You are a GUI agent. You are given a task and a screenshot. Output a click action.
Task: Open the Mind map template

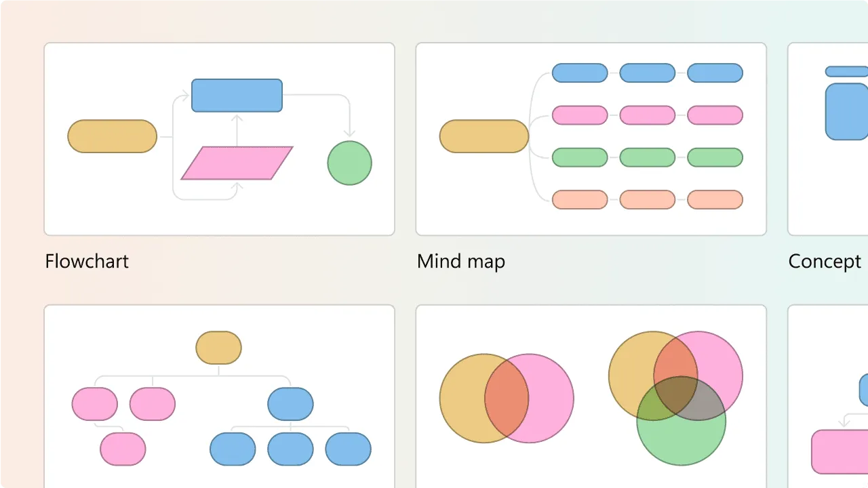591,139
